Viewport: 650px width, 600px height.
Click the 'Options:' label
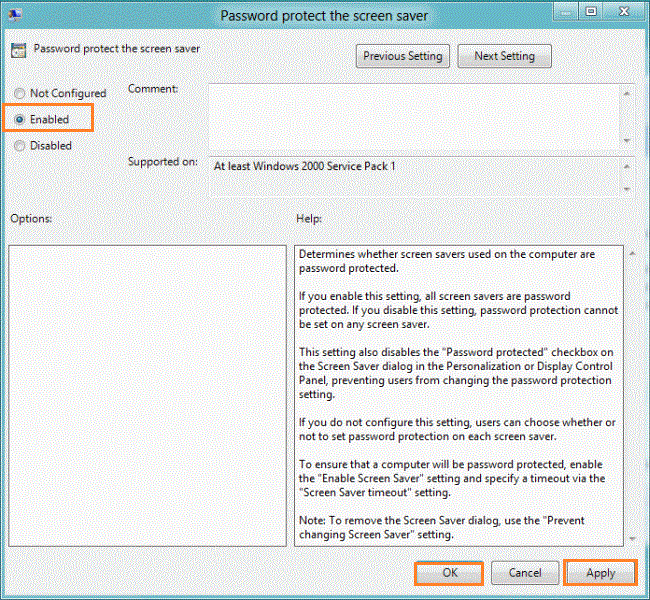[x=31, y=219]
